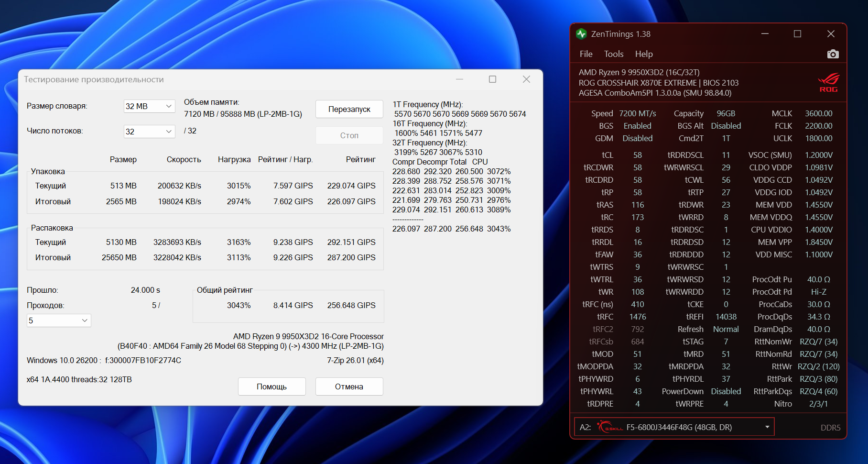Click the RttPark value RZQ/3 (80)

[x=819, y=379]
